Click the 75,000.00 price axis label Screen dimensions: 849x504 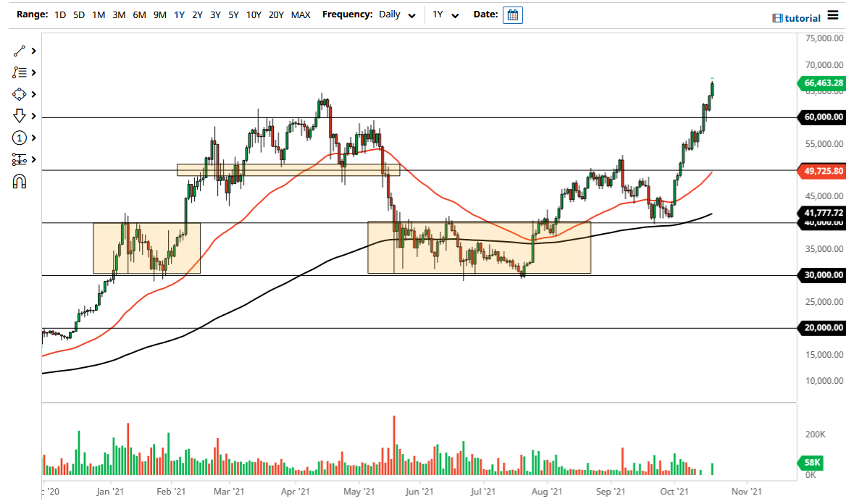pos(824,38)
